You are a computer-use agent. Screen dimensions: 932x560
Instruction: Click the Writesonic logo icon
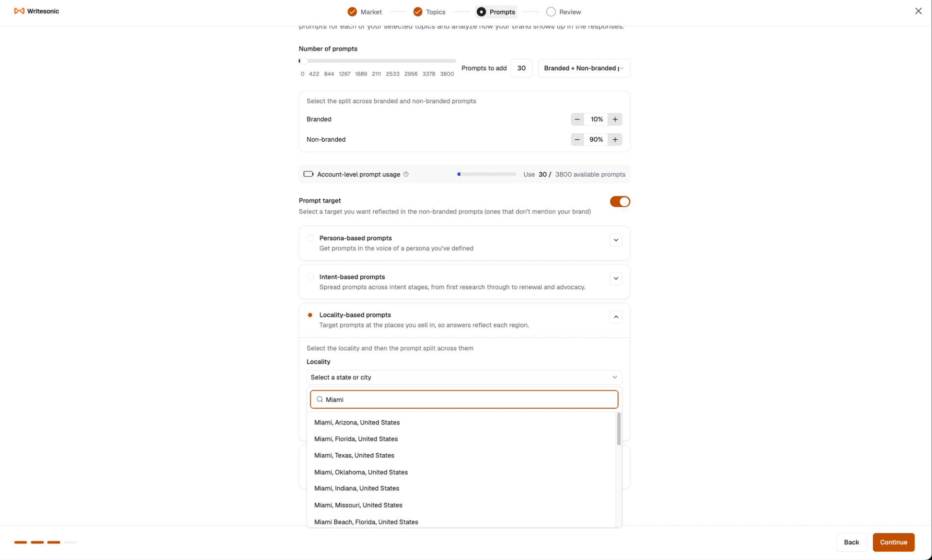(19, 11)
